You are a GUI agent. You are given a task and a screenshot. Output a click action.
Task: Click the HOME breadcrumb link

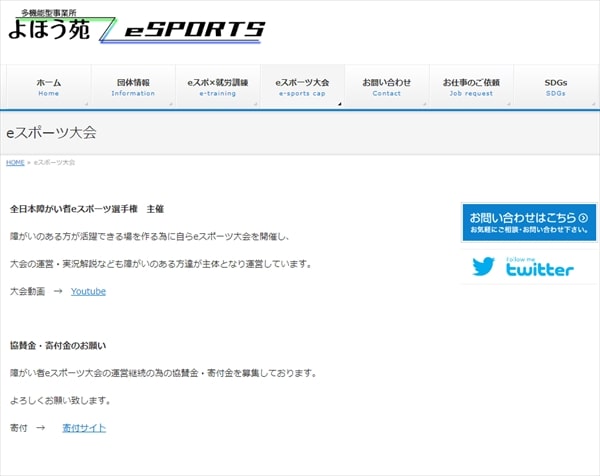(15, 162)
